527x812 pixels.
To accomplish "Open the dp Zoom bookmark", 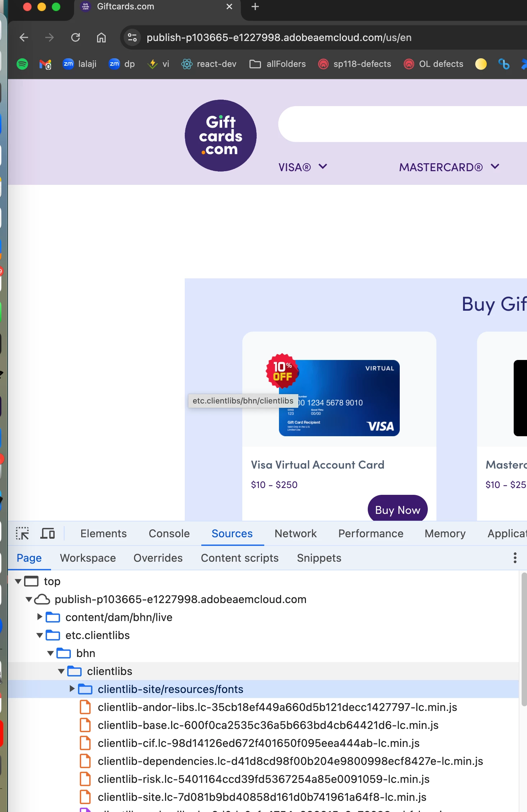I will (x=122, y=64).
